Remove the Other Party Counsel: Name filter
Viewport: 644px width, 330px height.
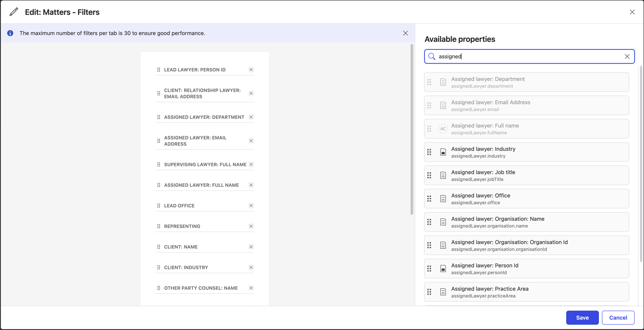(x=251, y=288)
